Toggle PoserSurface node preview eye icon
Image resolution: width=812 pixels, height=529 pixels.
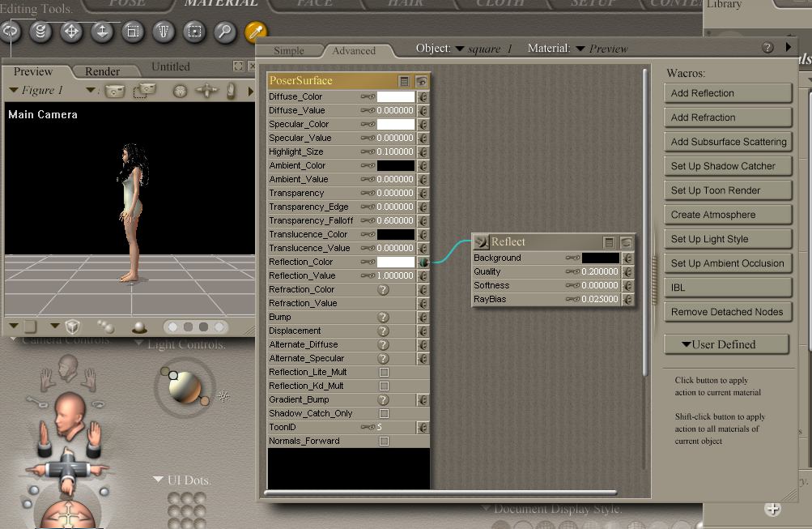(422, 81)
